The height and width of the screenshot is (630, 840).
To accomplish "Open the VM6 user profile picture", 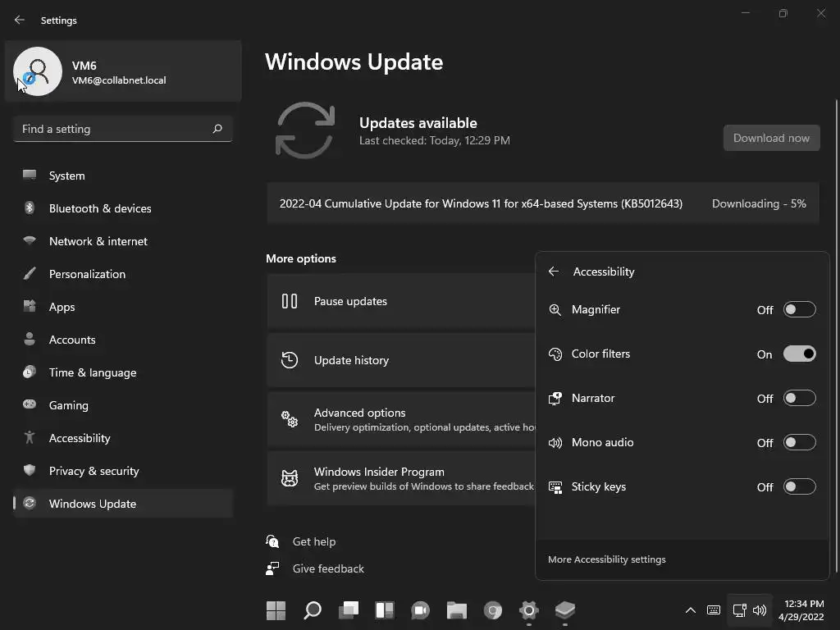I will [x=38, y=71].
